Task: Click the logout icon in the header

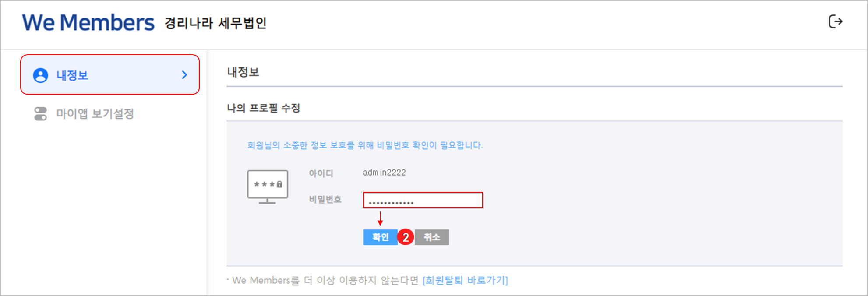Action: click(x=835, y=21)
